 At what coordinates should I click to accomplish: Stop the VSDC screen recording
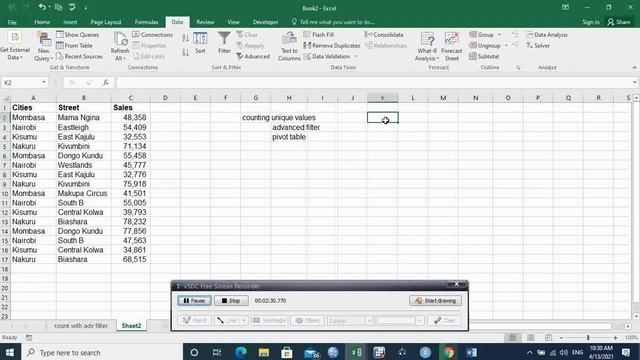coord(231,301)
